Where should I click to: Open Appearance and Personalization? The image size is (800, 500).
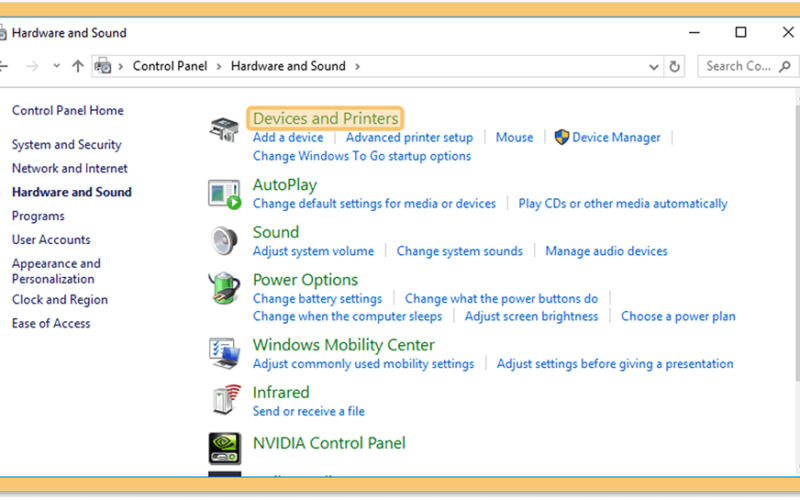(x=57, y=271)
